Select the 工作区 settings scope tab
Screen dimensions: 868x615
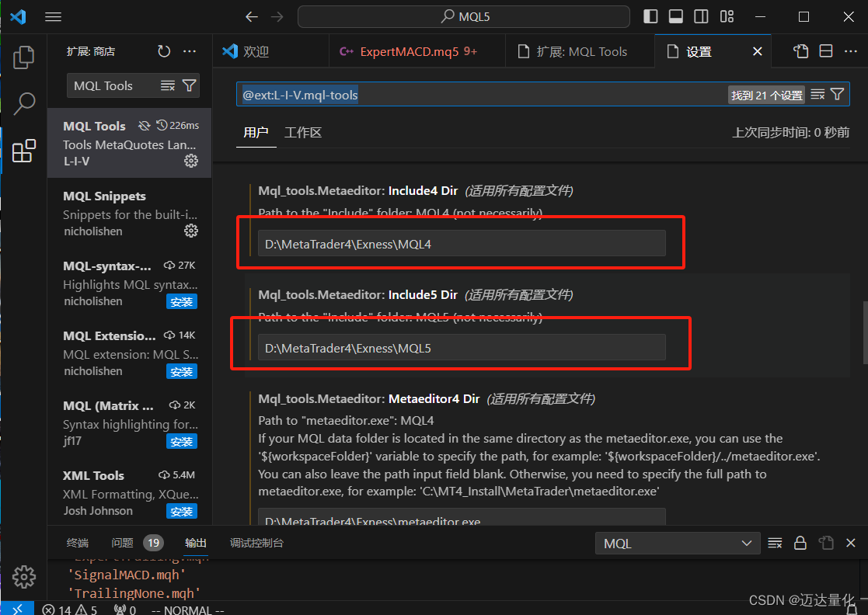pyautogui.click(x=303, y=133)
